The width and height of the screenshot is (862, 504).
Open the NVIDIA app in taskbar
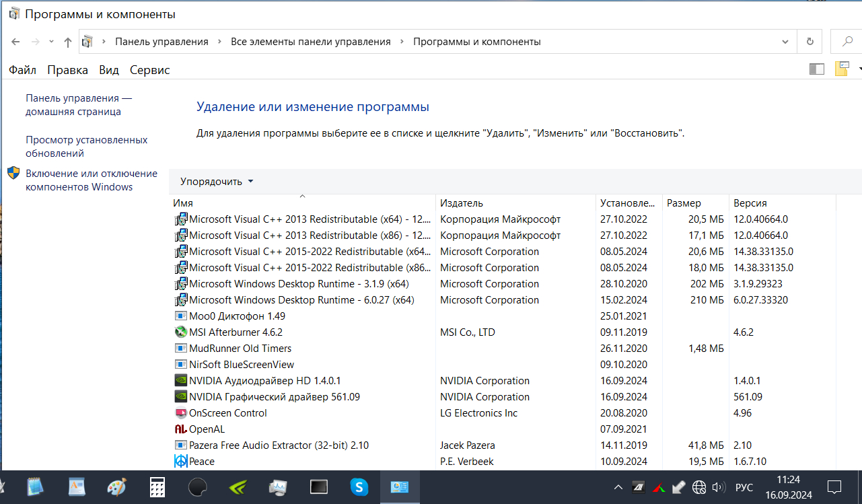click(238, 487)
